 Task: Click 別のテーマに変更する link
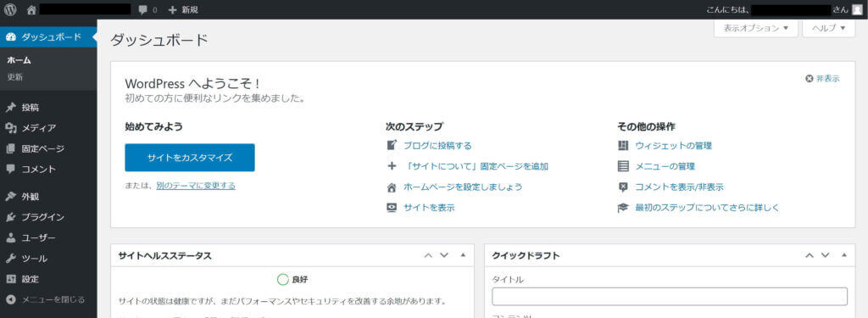(196, 186)
